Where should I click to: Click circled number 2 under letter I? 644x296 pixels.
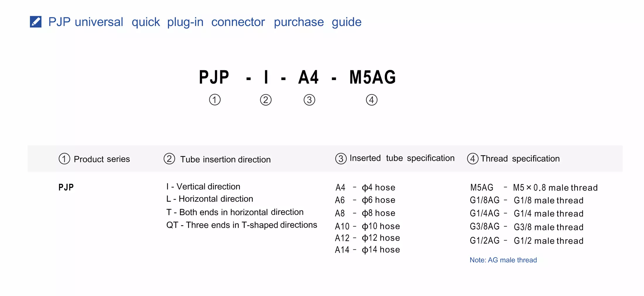click(266, 100)
